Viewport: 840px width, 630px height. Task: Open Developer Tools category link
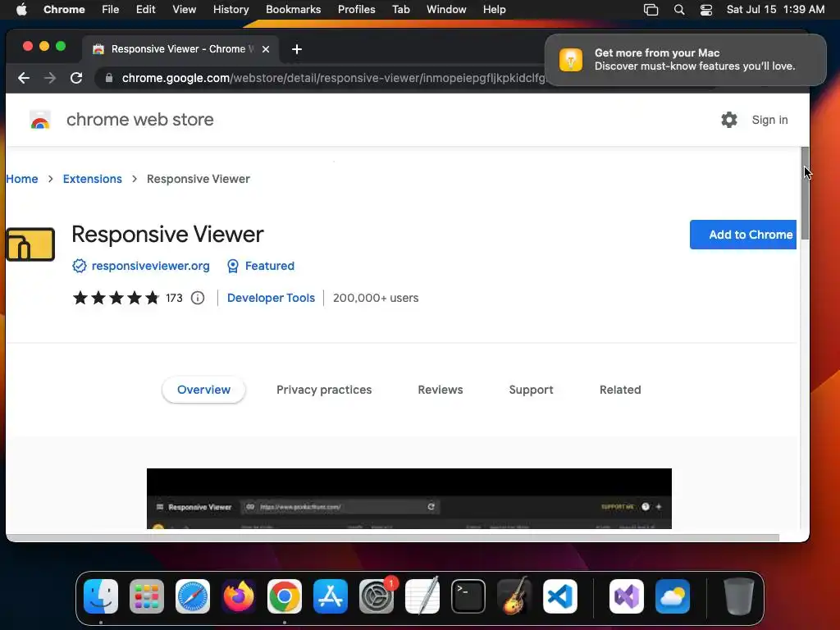click(271, 298)
